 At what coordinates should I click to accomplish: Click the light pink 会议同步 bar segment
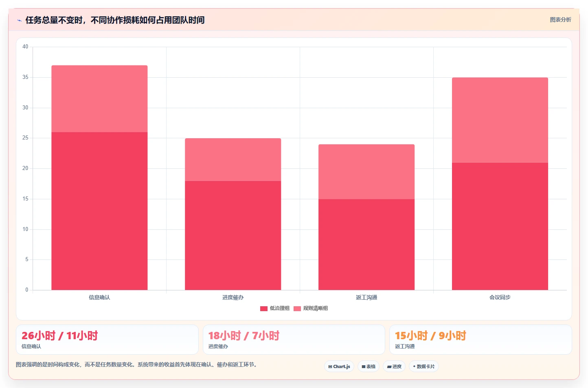click(500, 120)
